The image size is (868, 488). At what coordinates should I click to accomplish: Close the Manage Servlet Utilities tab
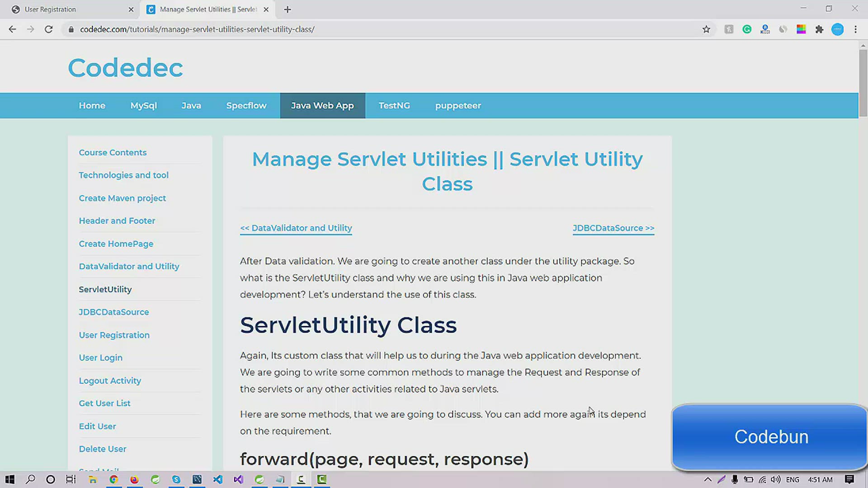coord(266,9)
